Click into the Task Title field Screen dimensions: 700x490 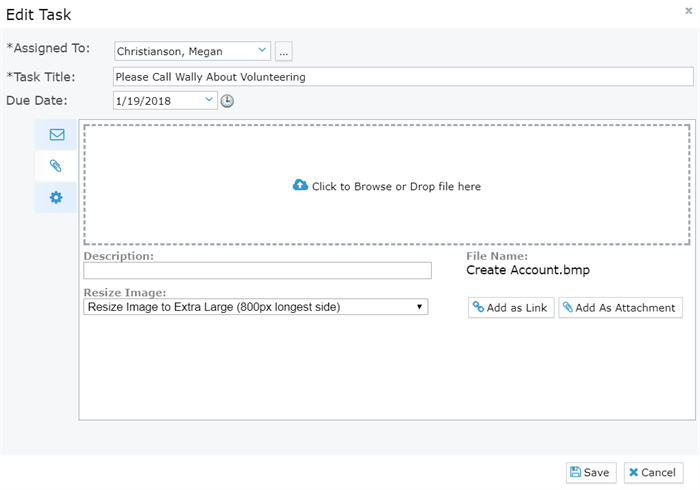403,77
